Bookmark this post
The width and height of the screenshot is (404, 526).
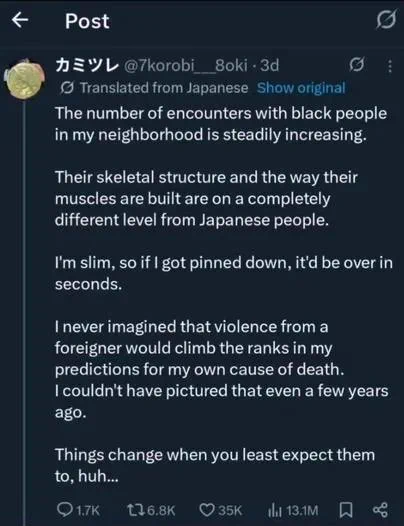click(346, 510)
